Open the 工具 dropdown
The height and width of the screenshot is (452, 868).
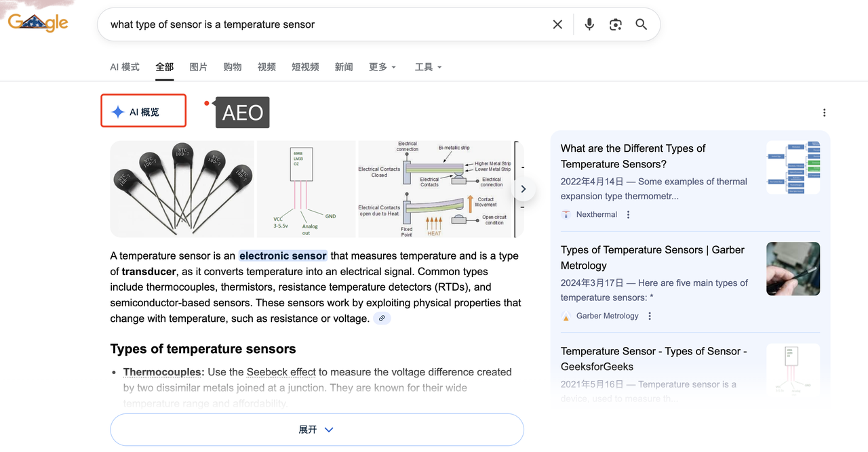(428, 67)
